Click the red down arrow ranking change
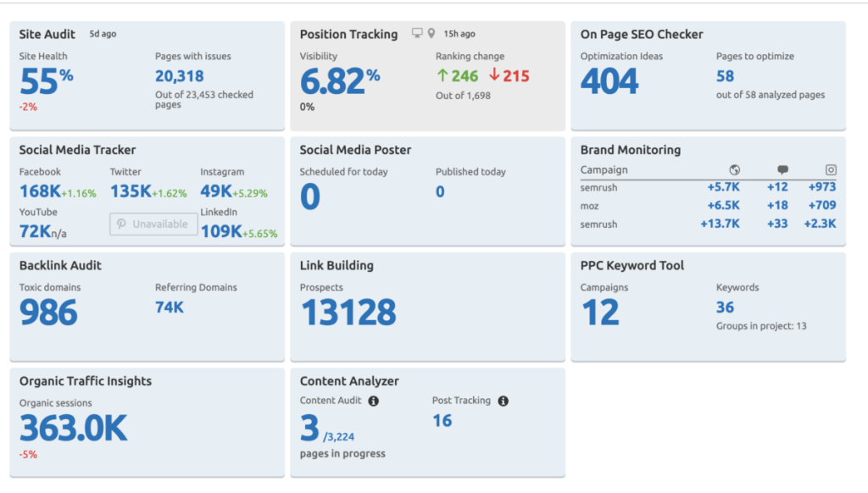 coord(494,76)
